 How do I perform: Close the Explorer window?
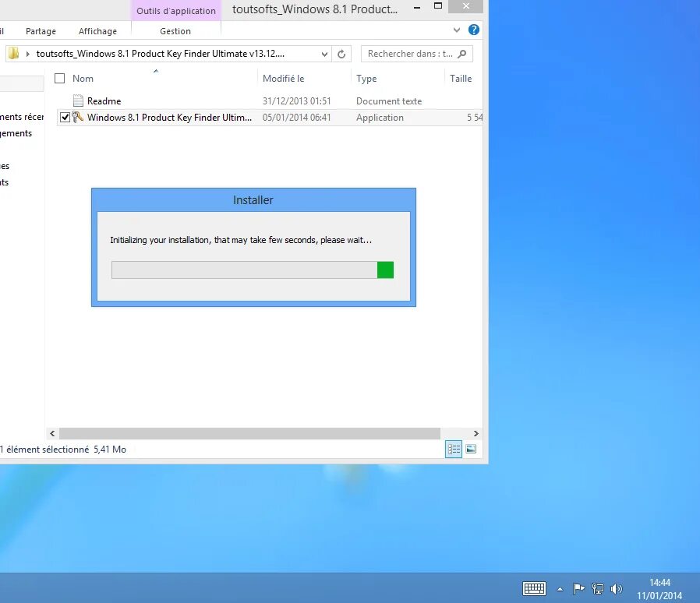(x=466, y=6)
